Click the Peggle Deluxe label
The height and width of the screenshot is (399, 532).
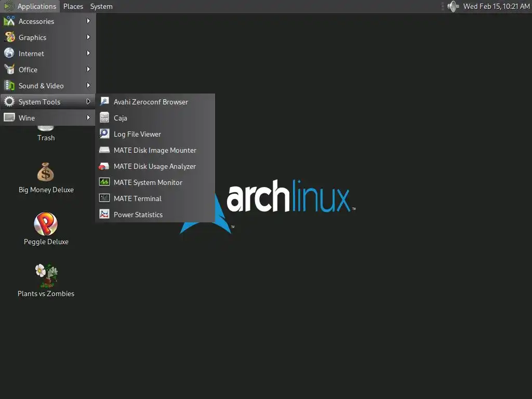pos(46,242)
